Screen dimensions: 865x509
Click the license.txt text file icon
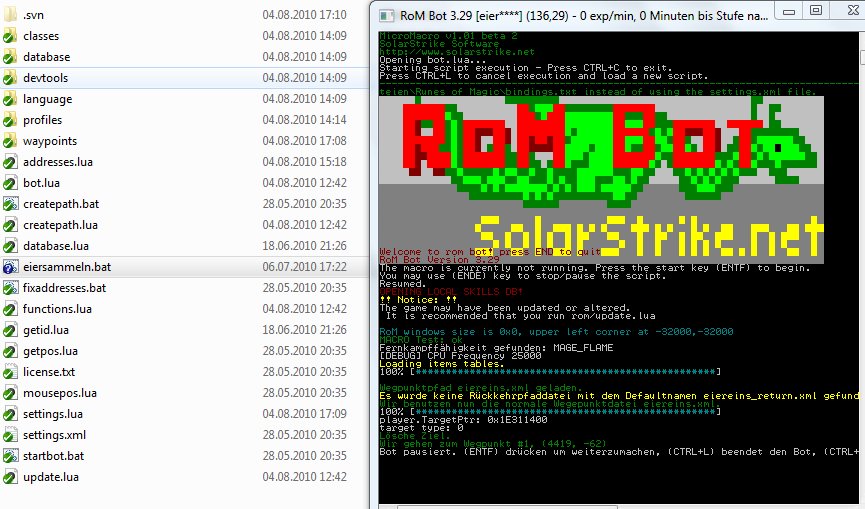10,372
